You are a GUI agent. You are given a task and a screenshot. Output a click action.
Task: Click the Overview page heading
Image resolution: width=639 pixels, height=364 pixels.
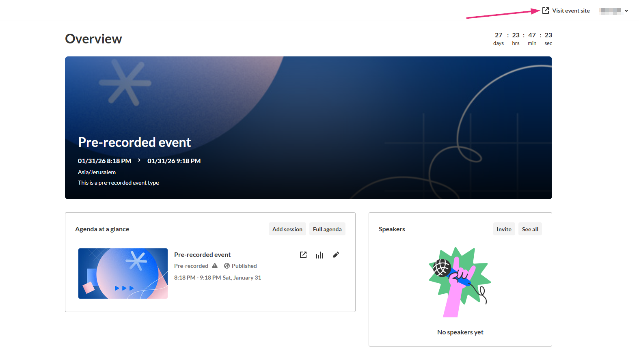93,39
